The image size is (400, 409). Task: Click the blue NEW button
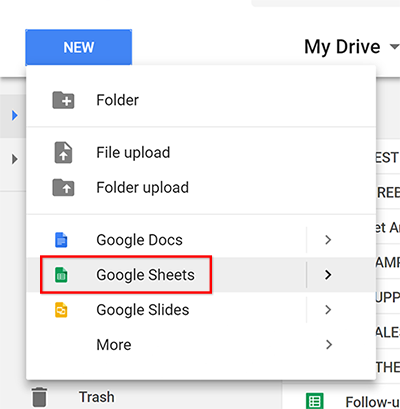coord(79,47)
